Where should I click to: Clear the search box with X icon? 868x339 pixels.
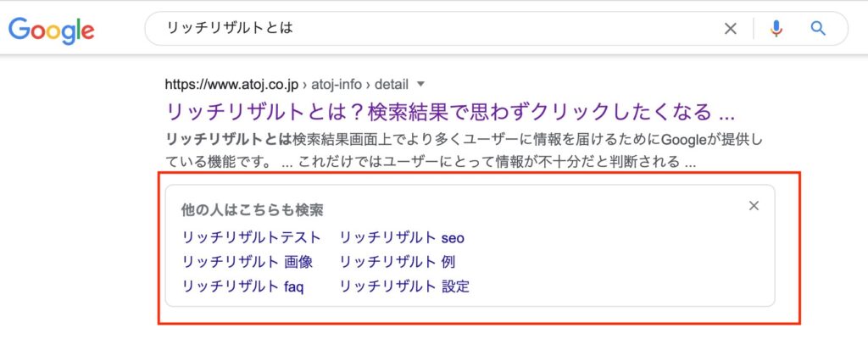[731, 29]
